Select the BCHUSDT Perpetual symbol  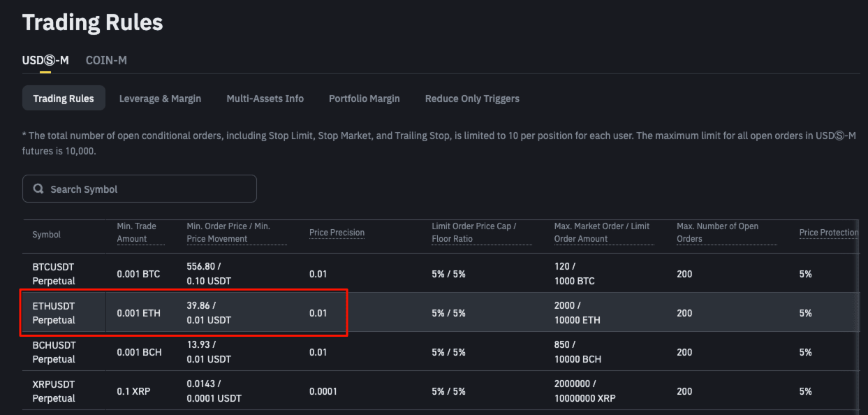tap(54, 352)
